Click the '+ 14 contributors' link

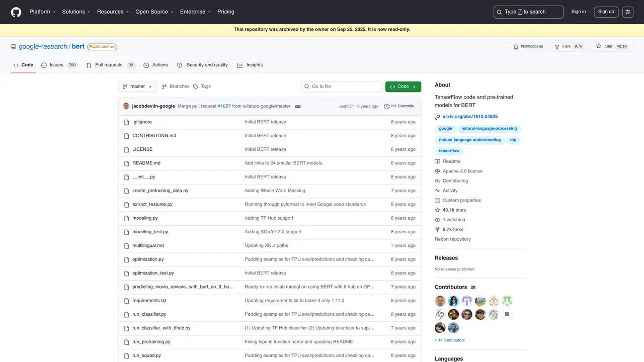(x=450, y=340)
